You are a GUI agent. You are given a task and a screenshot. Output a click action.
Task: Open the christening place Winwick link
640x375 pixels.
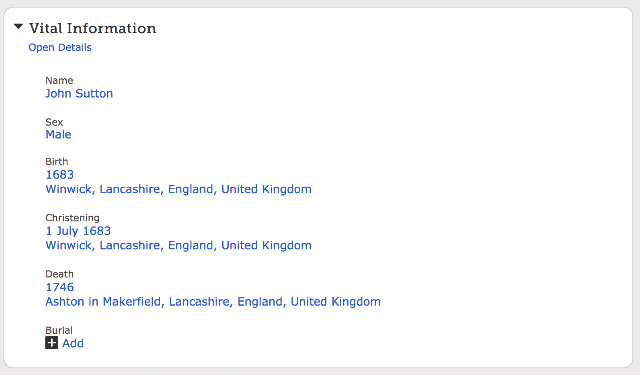[178, 245]
